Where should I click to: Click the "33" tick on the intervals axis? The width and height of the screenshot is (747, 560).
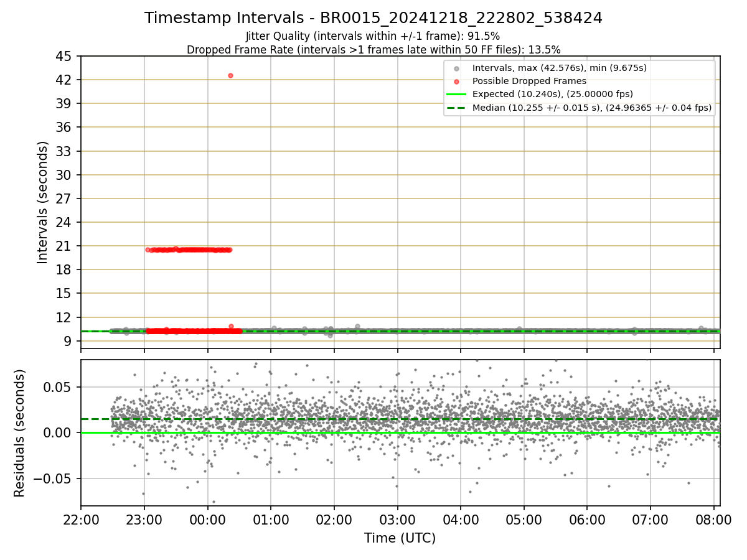point(65,151)
